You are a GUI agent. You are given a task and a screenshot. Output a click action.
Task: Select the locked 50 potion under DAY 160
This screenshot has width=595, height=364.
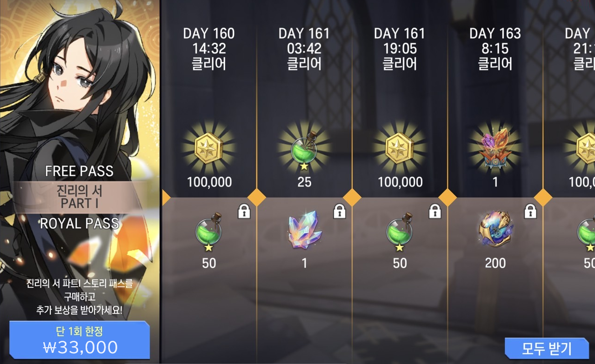point(209,232)
